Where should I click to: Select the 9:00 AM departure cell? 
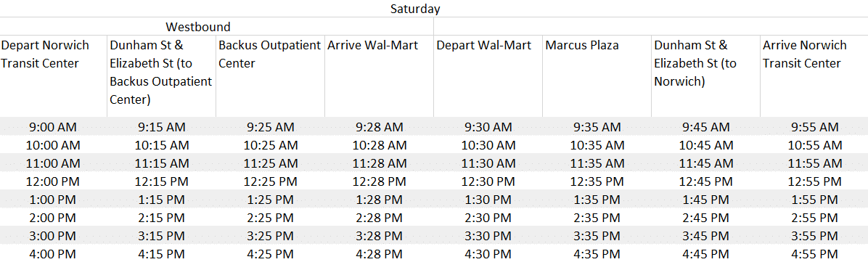53,128
